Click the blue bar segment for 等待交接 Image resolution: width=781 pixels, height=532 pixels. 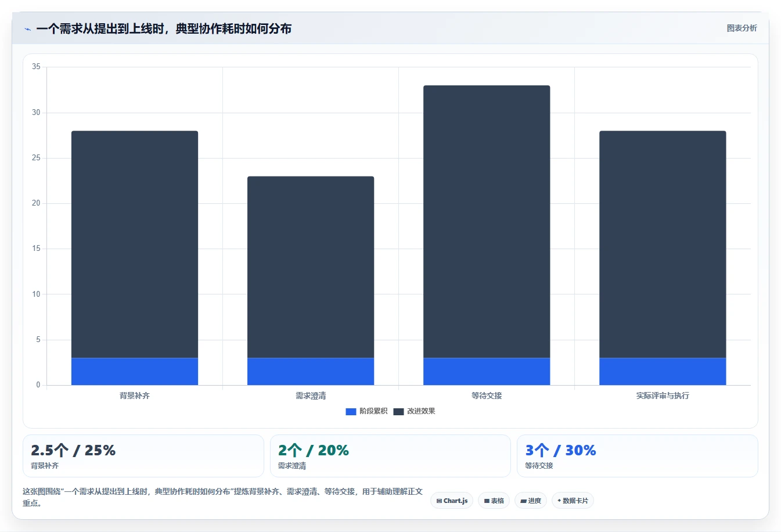tap(487, 372)
